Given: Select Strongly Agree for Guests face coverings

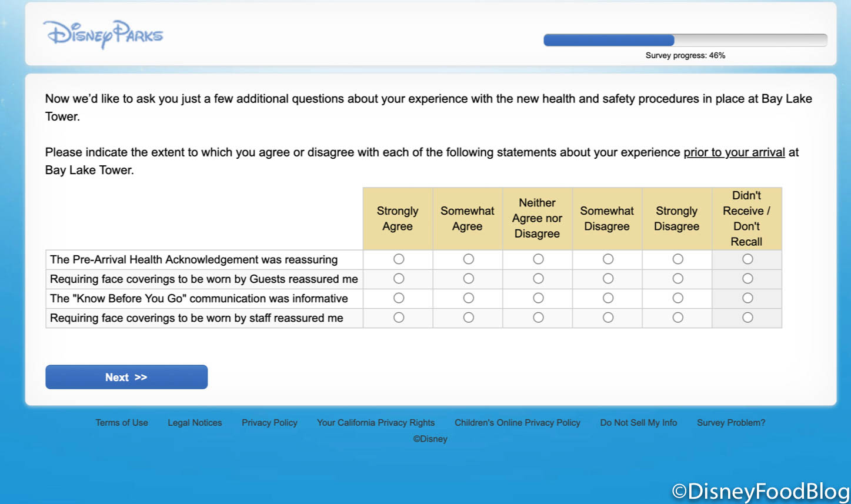Looking at the screenshot, I should coord(399,279).
